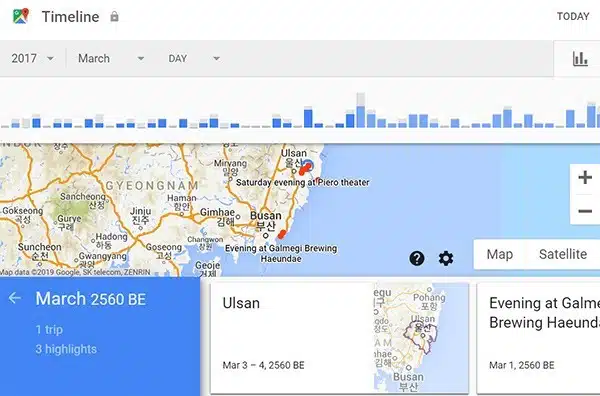The image size is (600, 396).
Task: Open the March month dropdown
Action: point(111,59)
